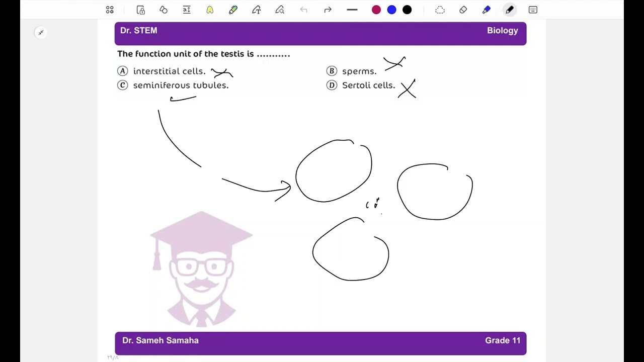
Task: Select the active black pen tool
Action: click(510, 10)
